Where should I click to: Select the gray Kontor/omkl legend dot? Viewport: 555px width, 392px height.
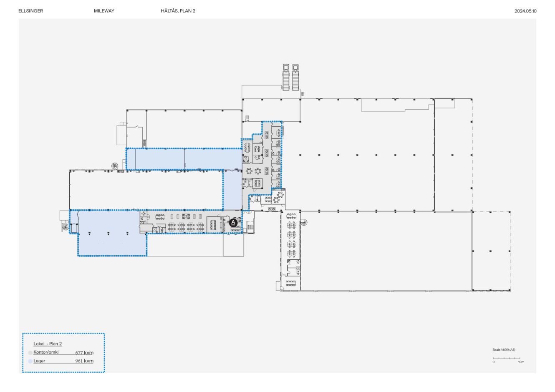click(x=30, y=353)
